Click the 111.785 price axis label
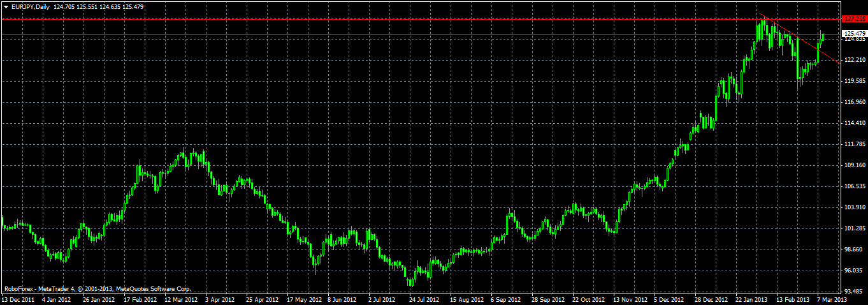This screenshot has height=305, width=868. pyautogui.click(x=853, y=144)
